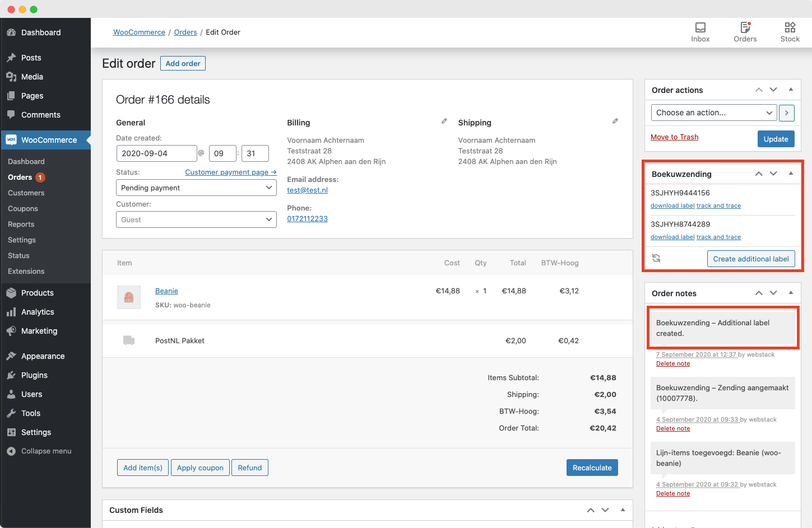Move Boekuwzending panel down
The height and width of the screenshot is (528, 812).
click(773, 174)
